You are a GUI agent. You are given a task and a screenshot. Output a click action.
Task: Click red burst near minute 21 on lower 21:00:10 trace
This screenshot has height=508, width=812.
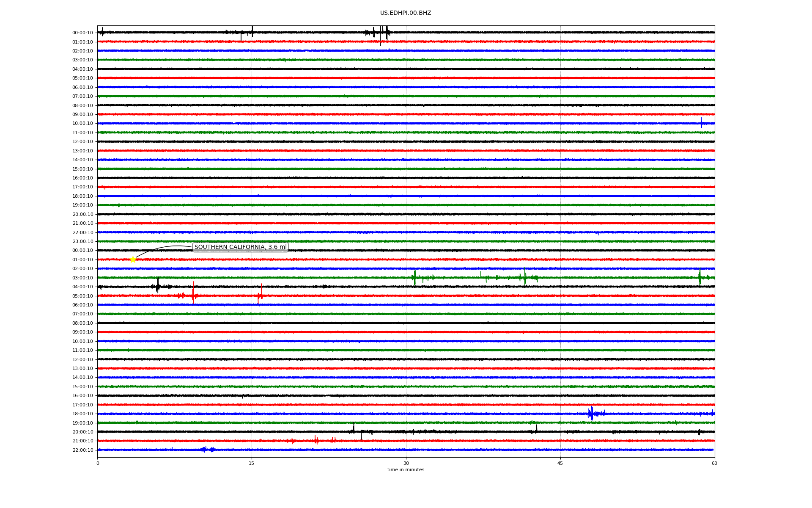point(316,441)
